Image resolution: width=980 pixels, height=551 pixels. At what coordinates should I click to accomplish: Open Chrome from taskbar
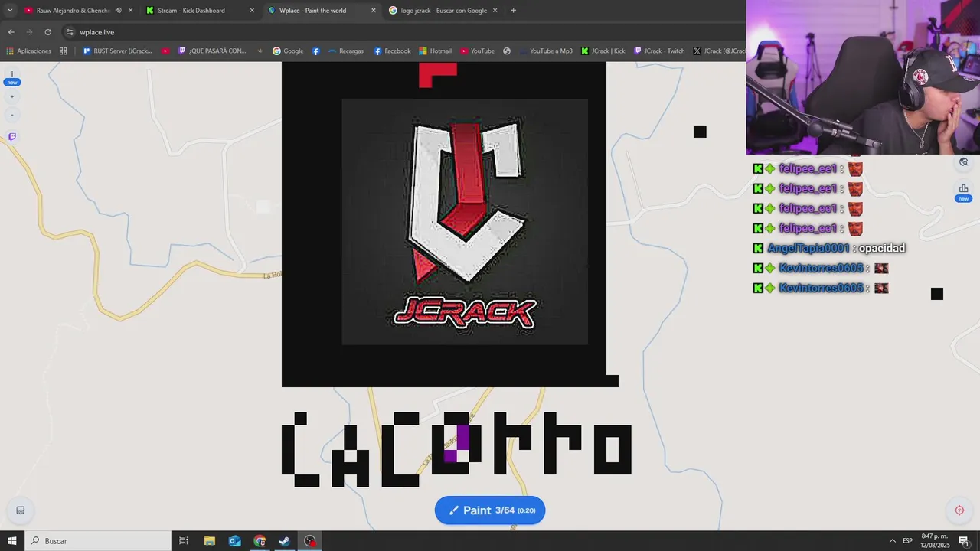260,541
